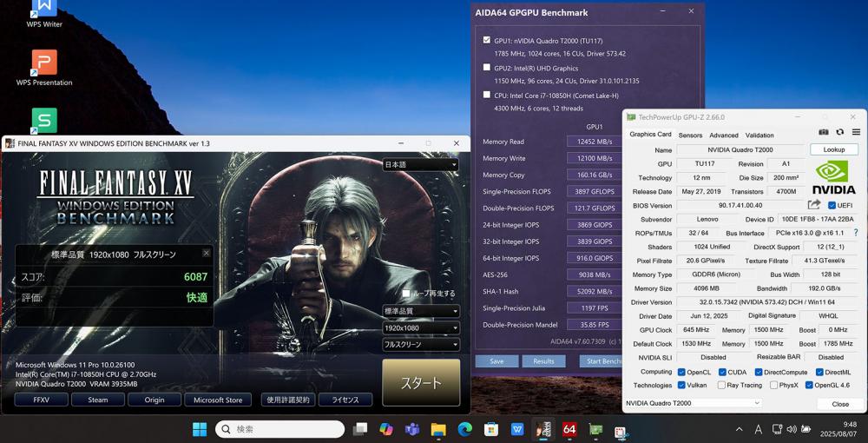
Task: Open File Explorer from the taskbar
Action: [438, 429]
